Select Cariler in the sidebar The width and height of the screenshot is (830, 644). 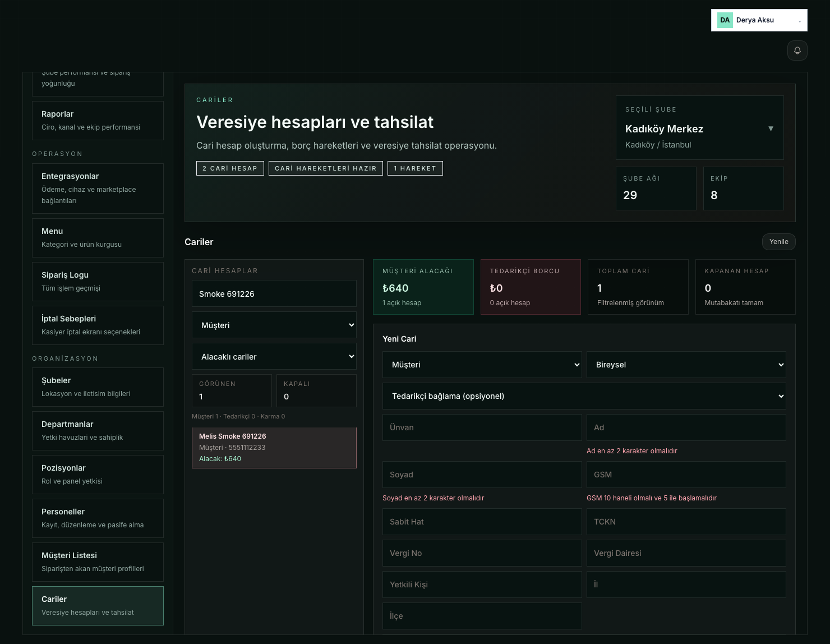pyautogui.click(x=98, y=606)
